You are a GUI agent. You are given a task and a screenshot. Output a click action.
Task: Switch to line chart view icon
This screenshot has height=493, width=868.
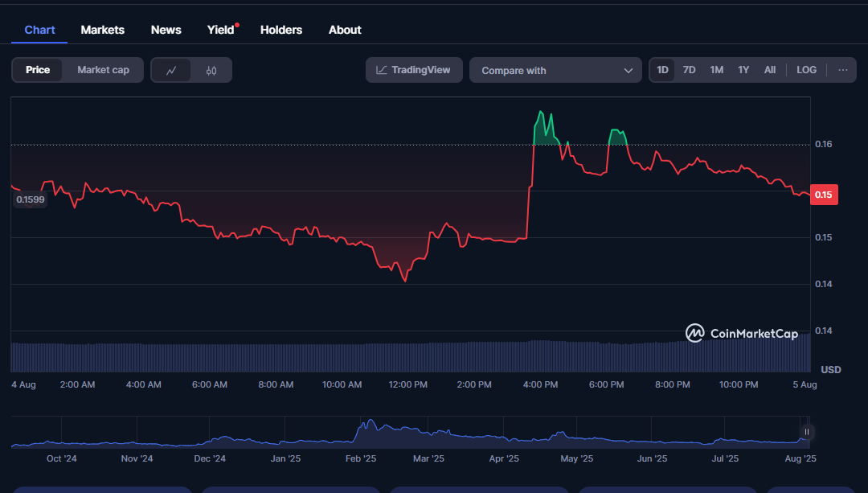coord(171,71)
